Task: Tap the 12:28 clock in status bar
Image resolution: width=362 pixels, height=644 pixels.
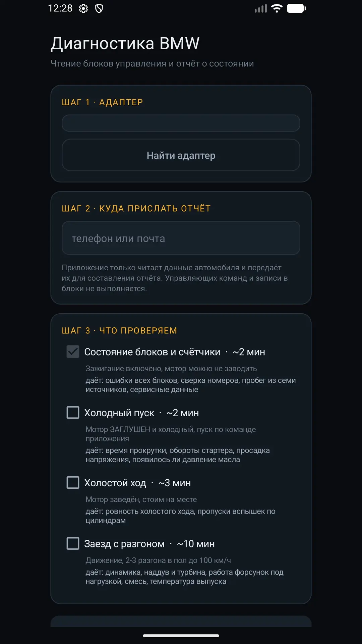Action: (x=60, y=8)
